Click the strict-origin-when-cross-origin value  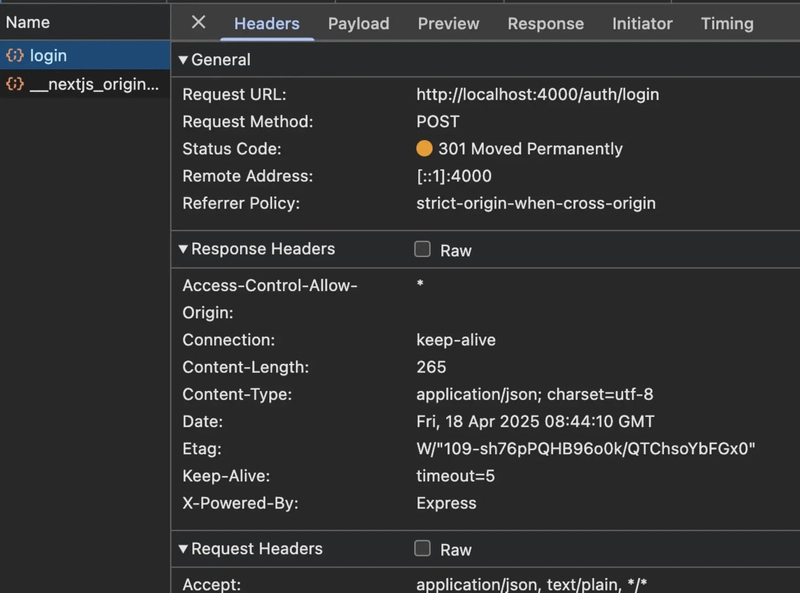pyautogui.click(x=536, y=203)
